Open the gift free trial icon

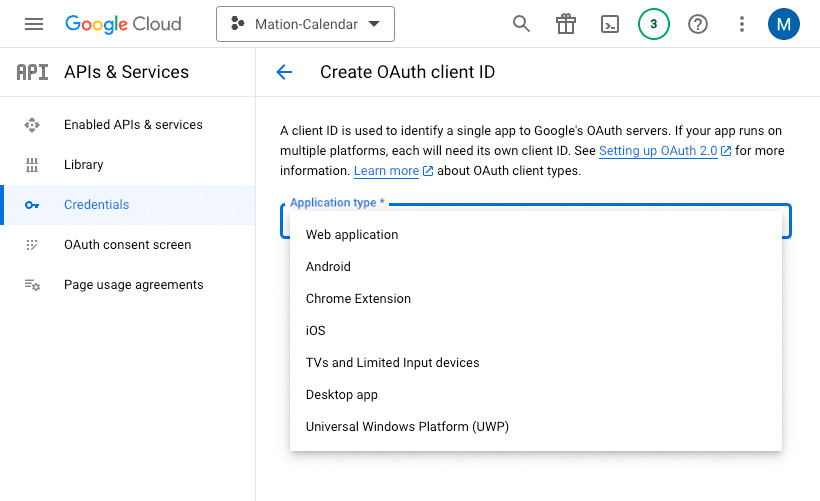click(x=566, y=24)
